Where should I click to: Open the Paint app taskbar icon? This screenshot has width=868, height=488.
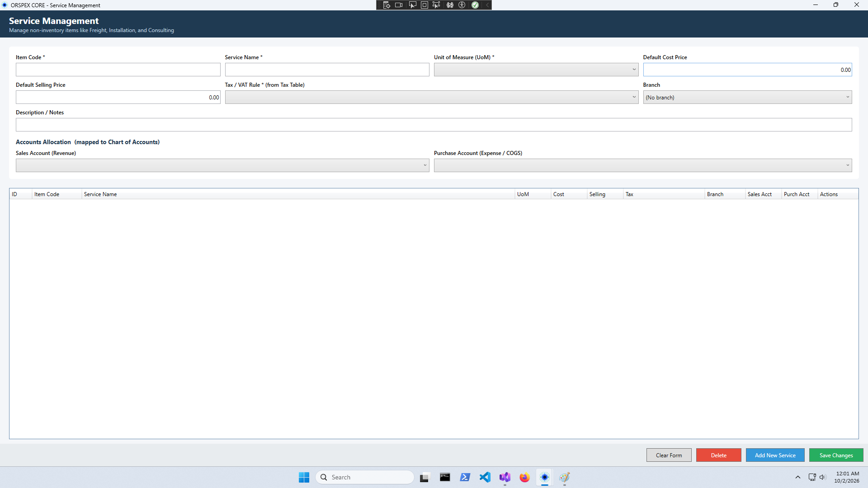[564, 477]
